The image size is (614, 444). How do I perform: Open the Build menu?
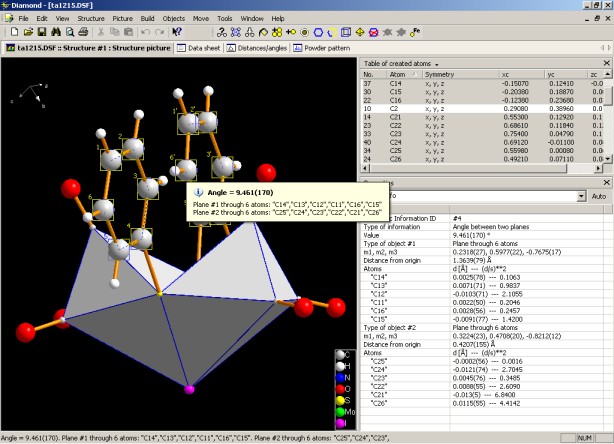click(147, 18)
